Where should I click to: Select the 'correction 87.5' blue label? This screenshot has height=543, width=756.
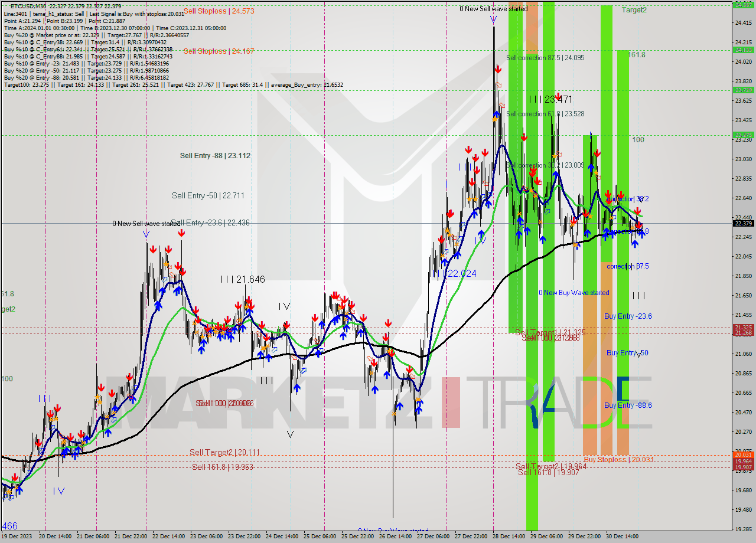[x=627, y=266]
